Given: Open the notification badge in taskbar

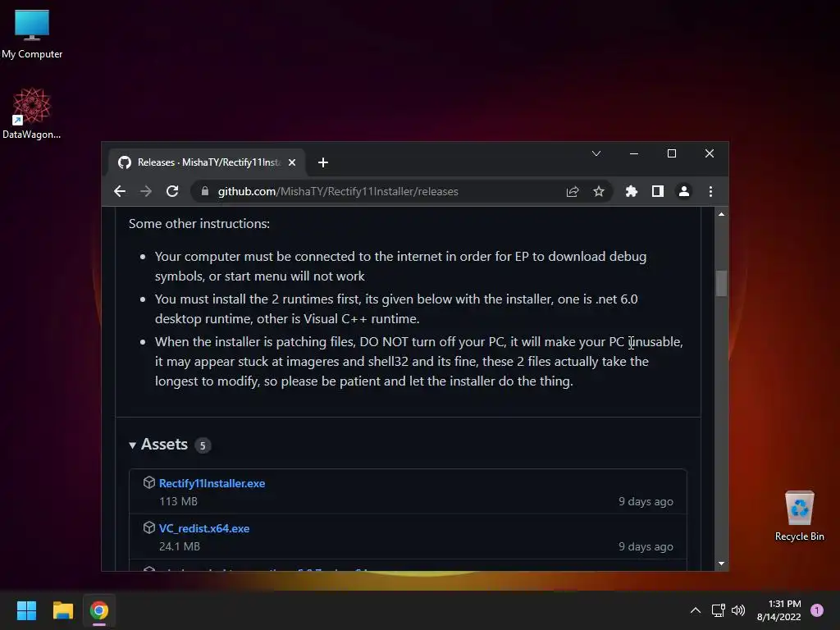Looking at the screenshot, I should point(817,610).
